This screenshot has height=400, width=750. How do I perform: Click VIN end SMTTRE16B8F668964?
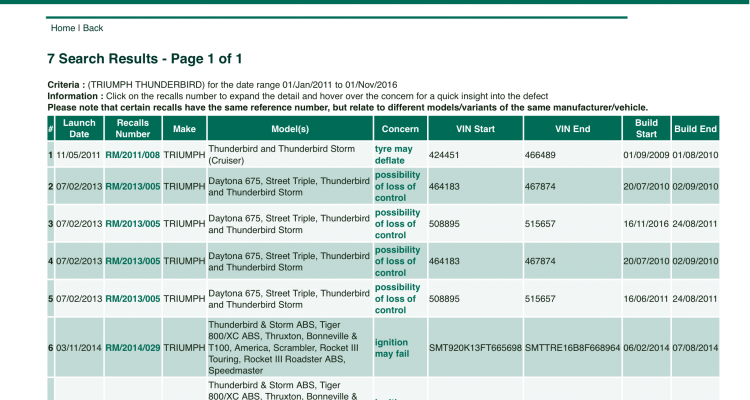tap(573, 348)
